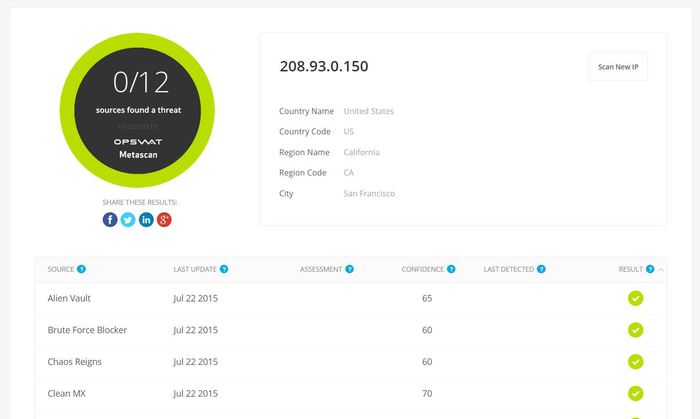The width and height of the screenshot is (700, 419).
Task: Click the green check result for Alien Vault
Action: coord(635,298)
